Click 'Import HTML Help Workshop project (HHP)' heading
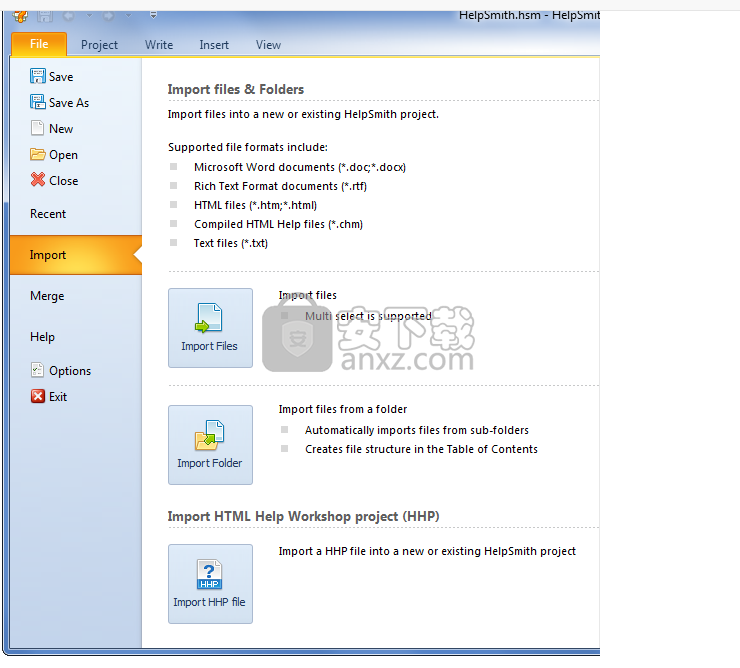Image resolution: width=740 pixels, height=668 pixels. (303, 516)
